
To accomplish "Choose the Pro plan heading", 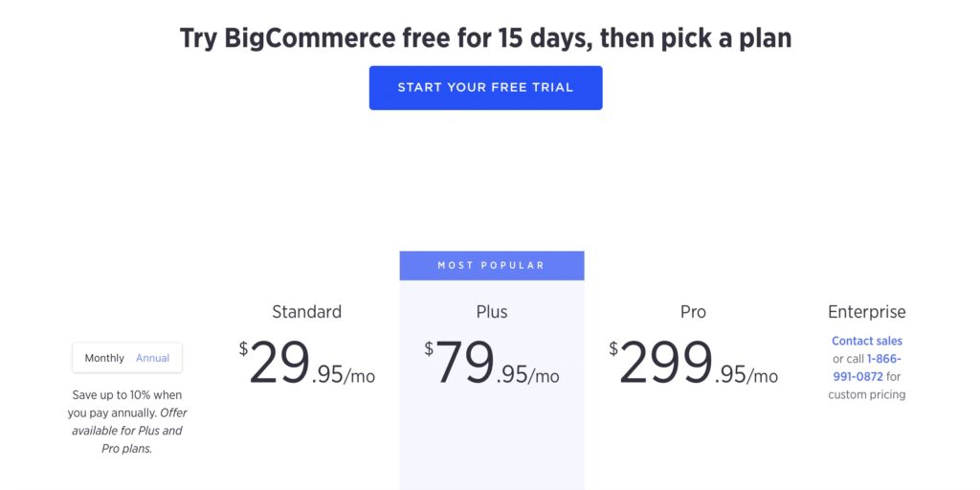I will 693,311.
